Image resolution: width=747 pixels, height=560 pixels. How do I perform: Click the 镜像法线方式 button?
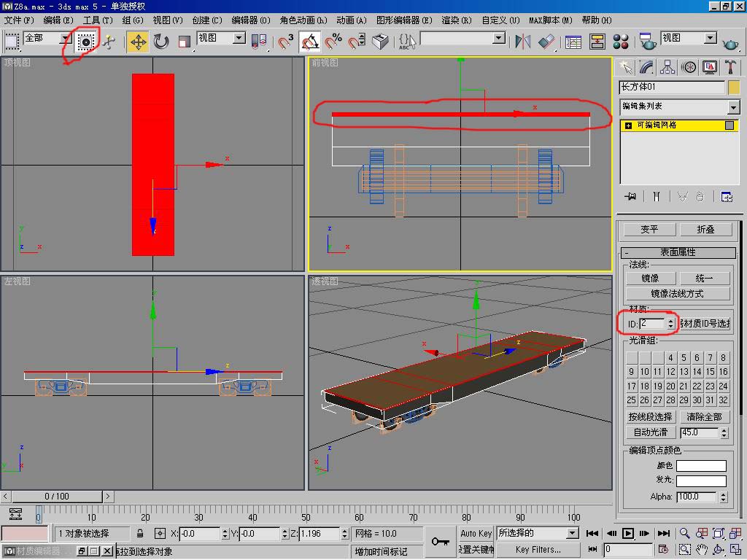pos(678,294)
